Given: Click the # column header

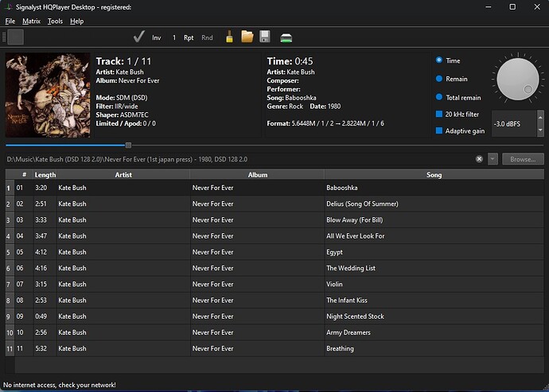Looking at the screenshot, I should click(x=24, y=175).
